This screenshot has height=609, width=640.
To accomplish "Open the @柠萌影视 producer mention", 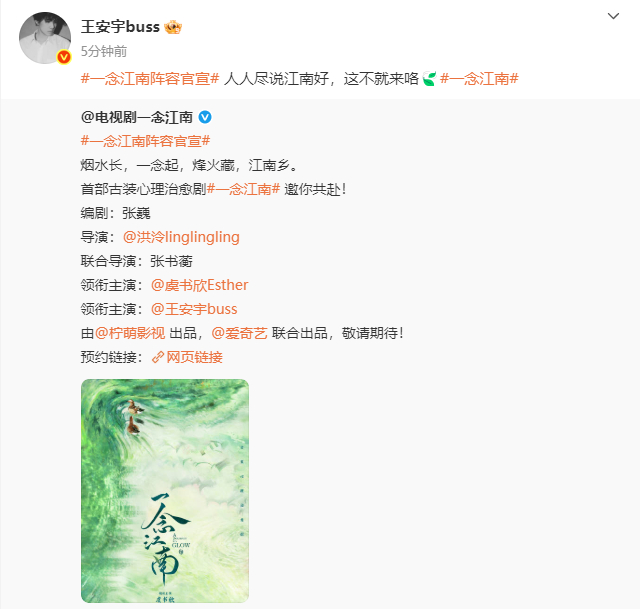I will click(x=130, y=333).
